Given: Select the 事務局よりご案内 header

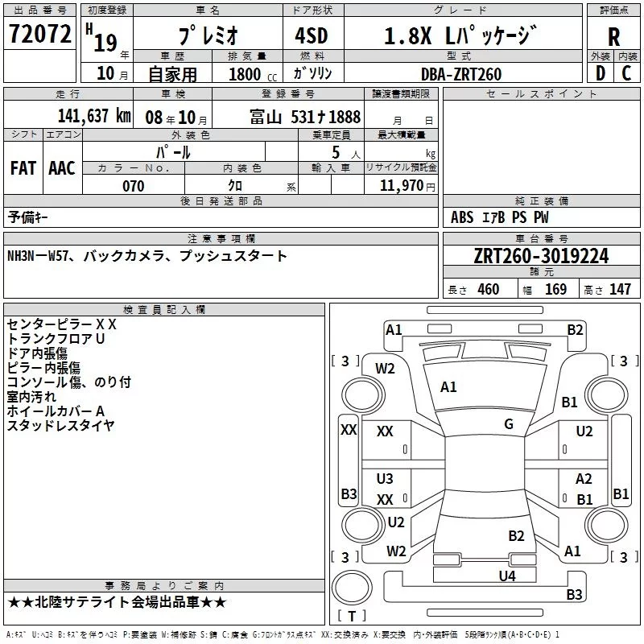Looking at the screenshot, I should point(164,586).
